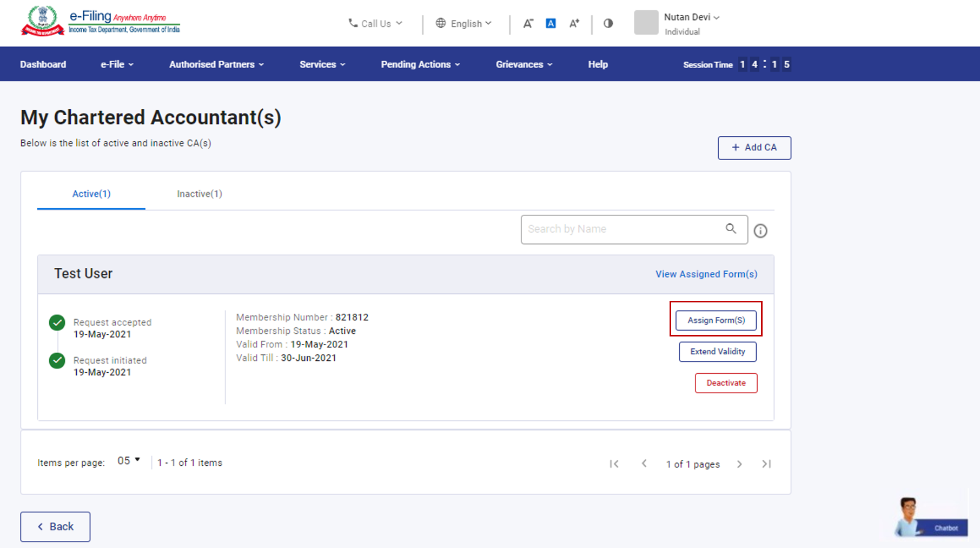This screenshot has width=980, height=548.
Task: Open the Chatbot assistant
Action: [931, 518]
